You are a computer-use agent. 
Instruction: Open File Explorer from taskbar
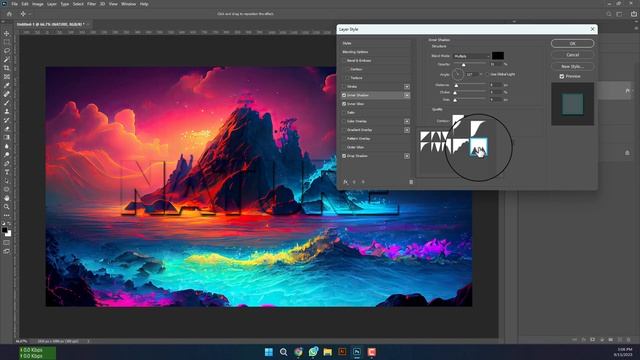point(327,352)
